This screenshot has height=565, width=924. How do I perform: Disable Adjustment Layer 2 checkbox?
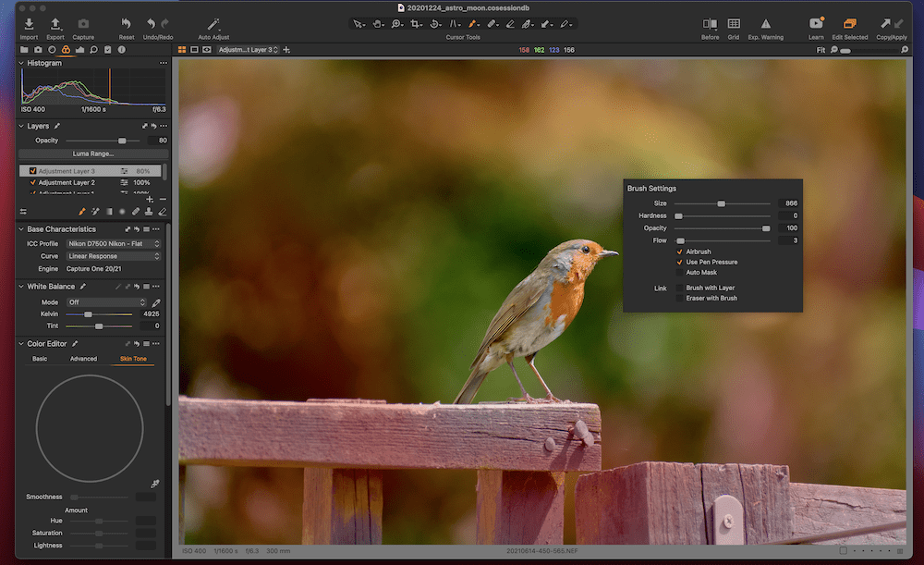[x=33, y=183]
